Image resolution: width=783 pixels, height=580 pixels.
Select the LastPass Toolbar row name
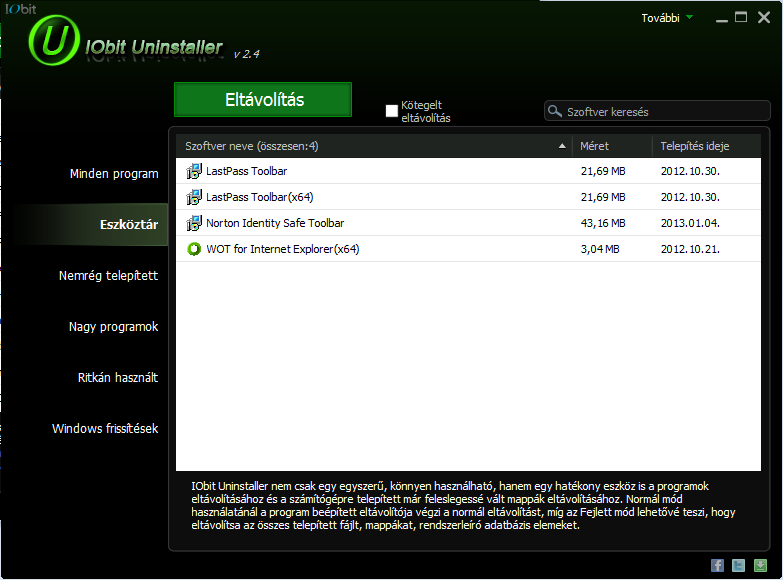(x=247, y=171)
